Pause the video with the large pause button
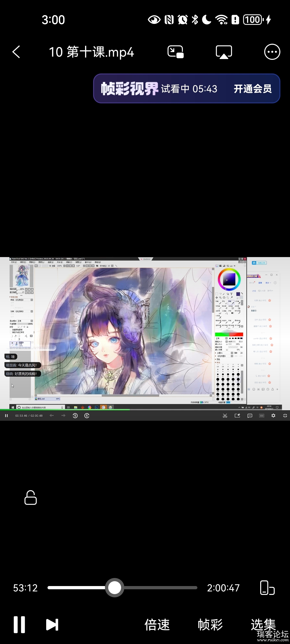The image size is (290, 644). point(19,625)
